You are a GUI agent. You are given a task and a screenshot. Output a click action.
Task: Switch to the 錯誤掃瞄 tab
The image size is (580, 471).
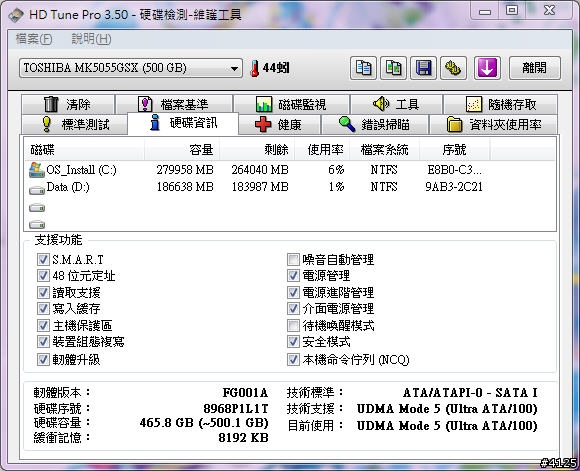(x=375, y=125)
